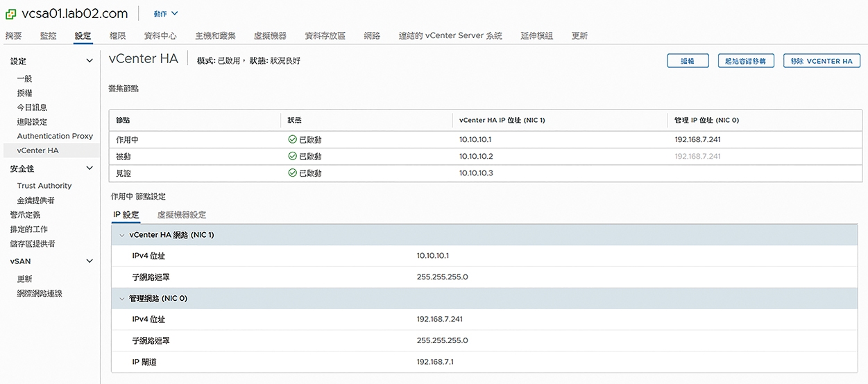Select the IP 設定 sub-tab

pos(126,215)
